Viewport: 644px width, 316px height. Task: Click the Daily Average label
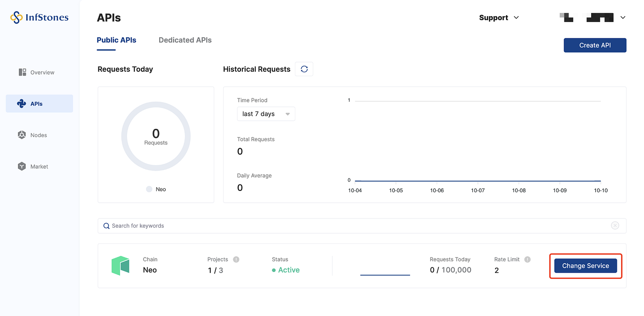254,176
